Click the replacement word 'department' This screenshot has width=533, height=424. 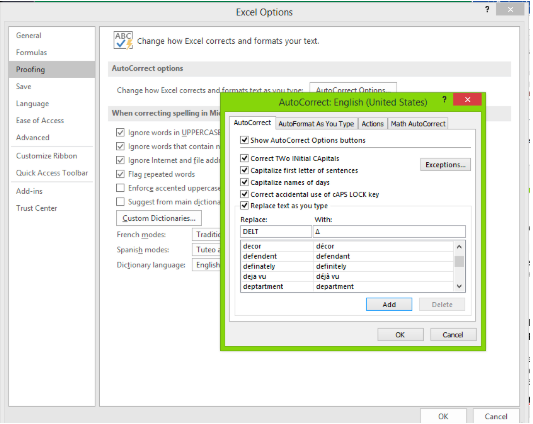click(x=335, y=286)
